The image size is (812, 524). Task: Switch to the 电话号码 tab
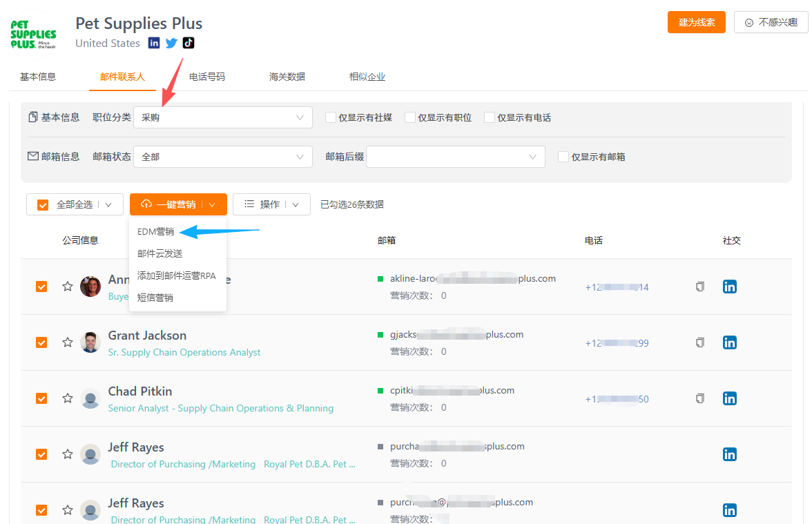pyautogui.click(x=206, y=77)
